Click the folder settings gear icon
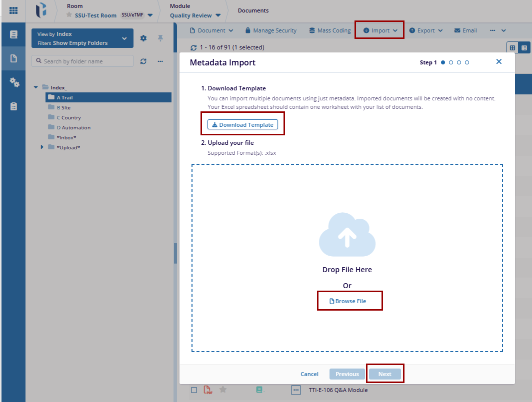 click(x=143, y=38)
